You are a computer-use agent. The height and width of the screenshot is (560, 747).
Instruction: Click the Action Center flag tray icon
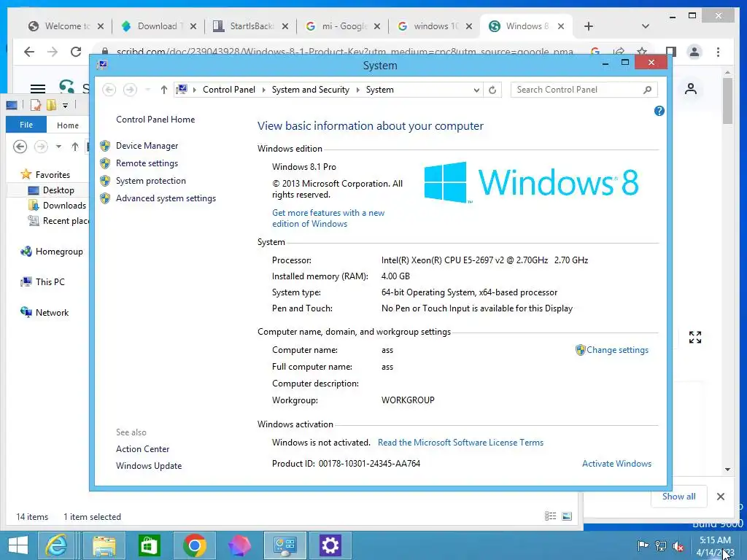tap(643, 545)
